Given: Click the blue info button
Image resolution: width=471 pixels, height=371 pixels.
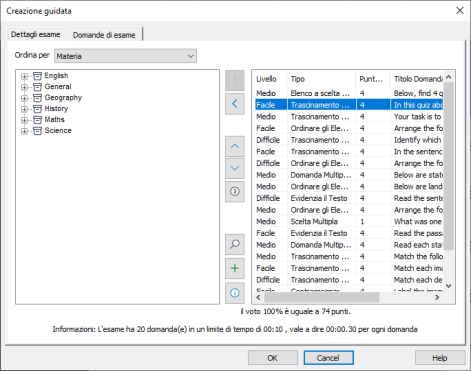Looking at the screenshot, I should coord(235,293).
